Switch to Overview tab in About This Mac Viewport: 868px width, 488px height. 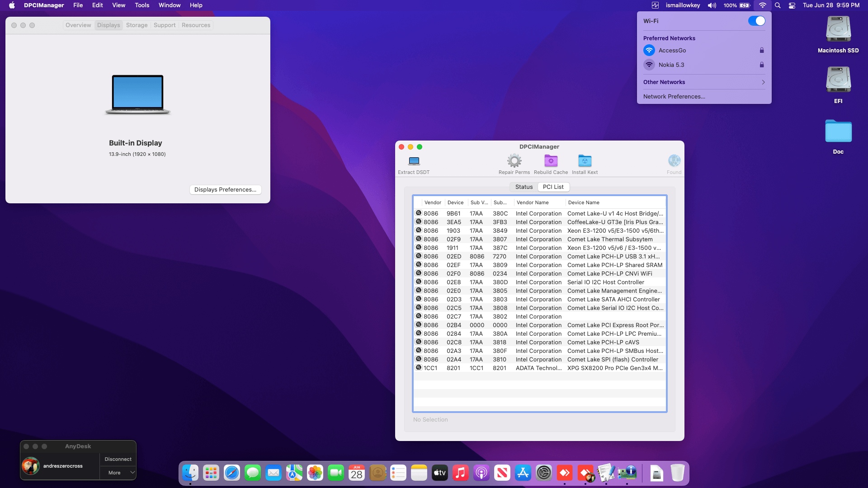pyautogui.click(x=78, y=25)
